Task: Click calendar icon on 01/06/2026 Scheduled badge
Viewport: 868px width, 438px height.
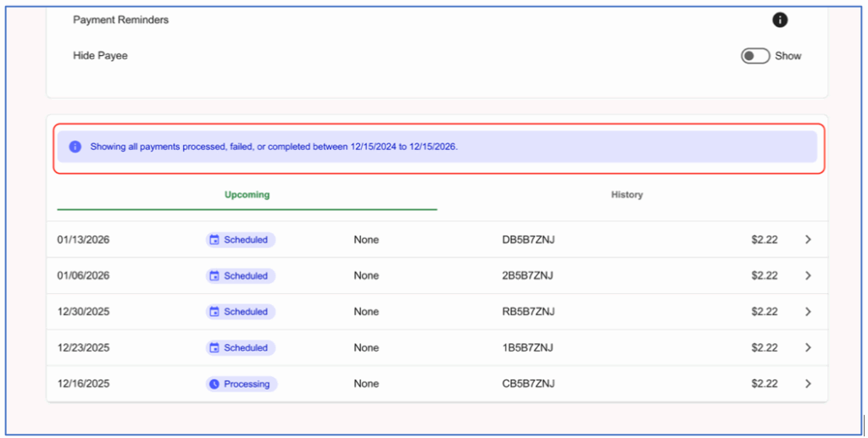Action: [x=214, y=276]
